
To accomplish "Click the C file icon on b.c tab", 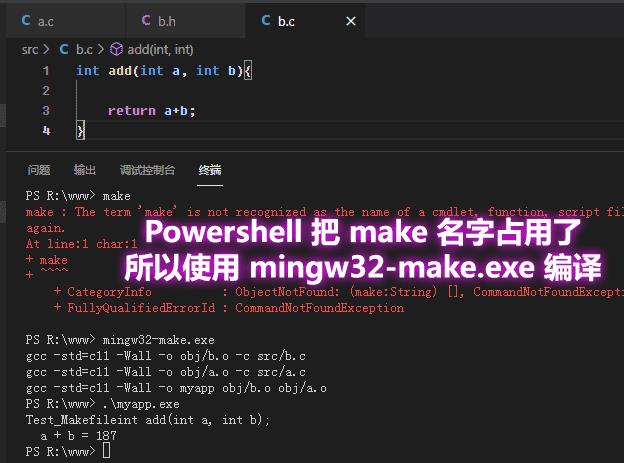I will 266,20.
